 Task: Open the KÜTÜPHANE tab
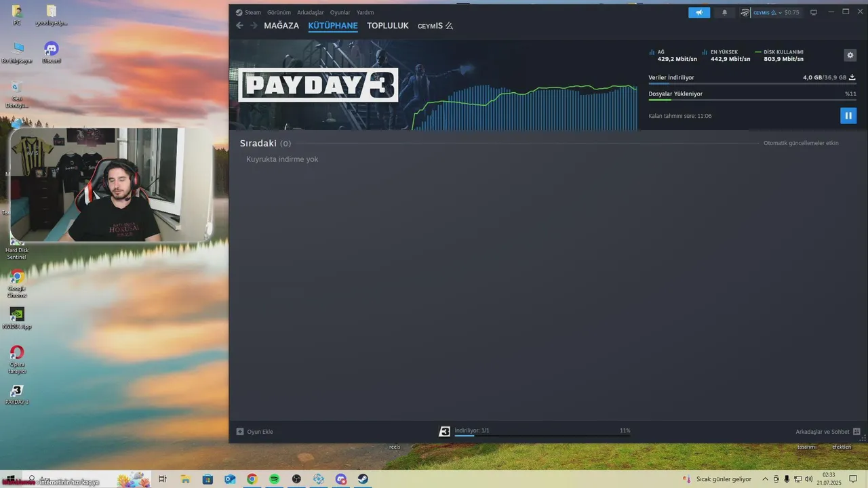click(x=333, y=26)
